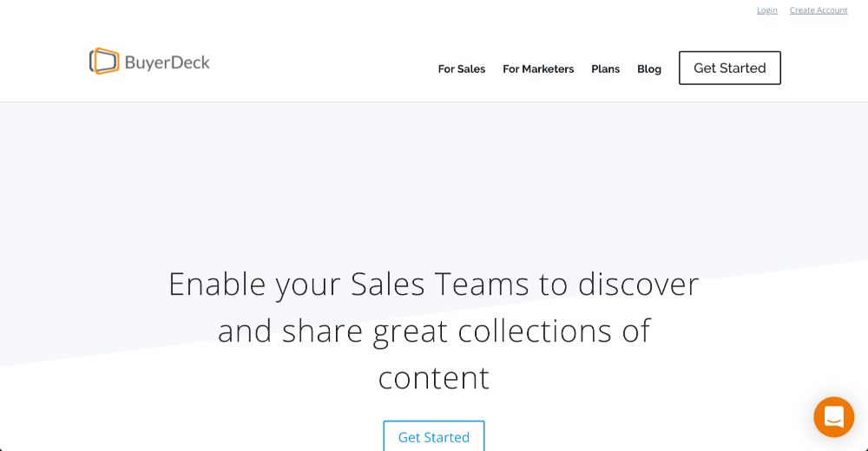
Task: Visit the Blog from the navbar
Action: 649,69
